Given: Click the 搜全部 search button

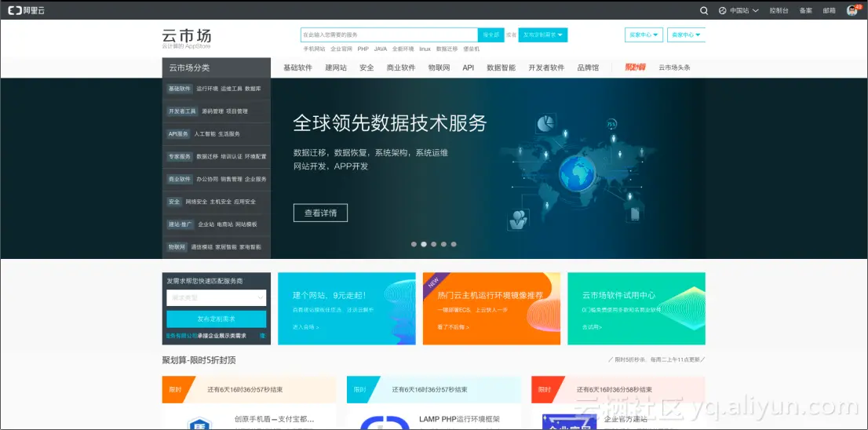Looking at the screenshot, I should (491, 35).
